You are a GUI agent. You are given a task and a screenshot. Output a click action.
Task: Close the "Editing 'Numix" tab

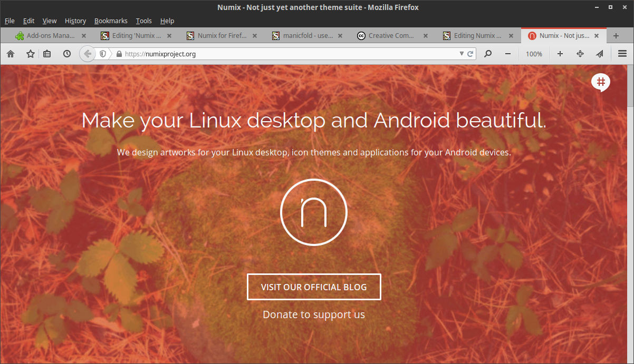coord(169,36)
